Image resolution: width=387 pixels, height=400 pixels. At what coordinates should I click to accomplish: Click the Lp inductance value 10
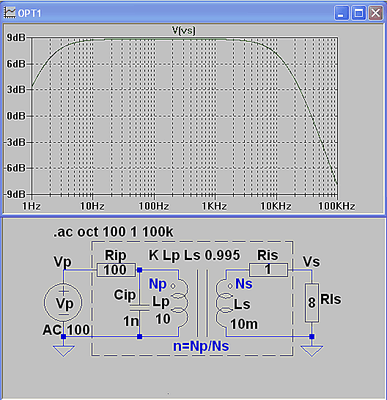point(163,319)
